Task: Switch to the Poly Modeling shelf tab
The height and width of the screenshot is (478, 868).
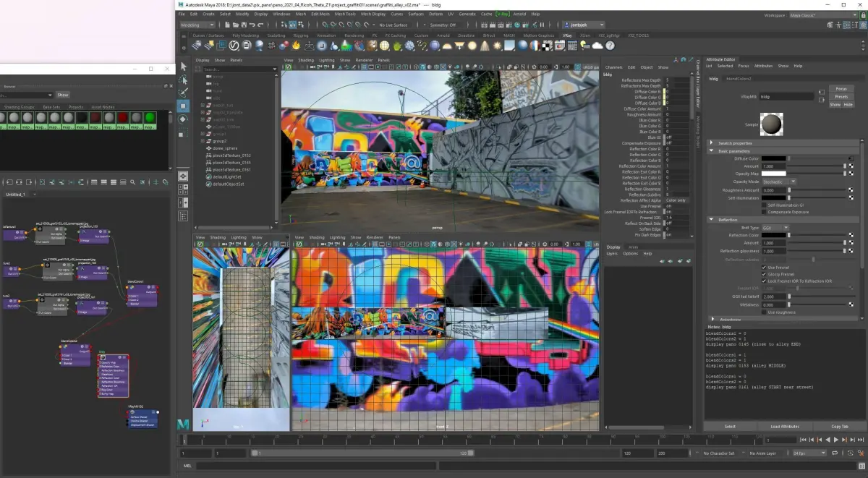Action: point(245,35)
